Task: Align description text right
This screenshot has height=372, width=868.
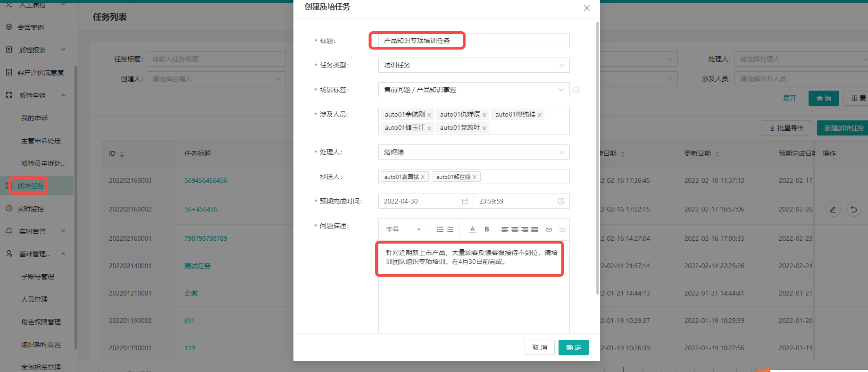Action: [x=525, y=229]
